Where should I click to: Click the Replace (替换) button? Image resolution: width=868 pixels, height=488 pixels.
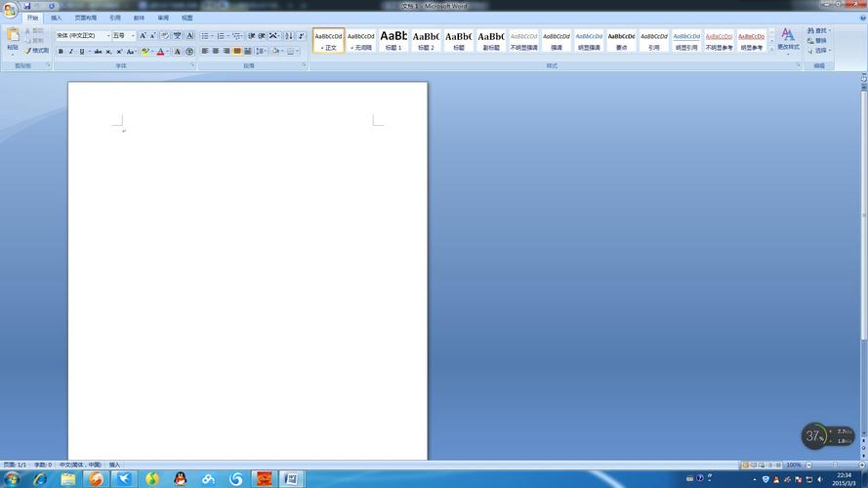(818, 40)
